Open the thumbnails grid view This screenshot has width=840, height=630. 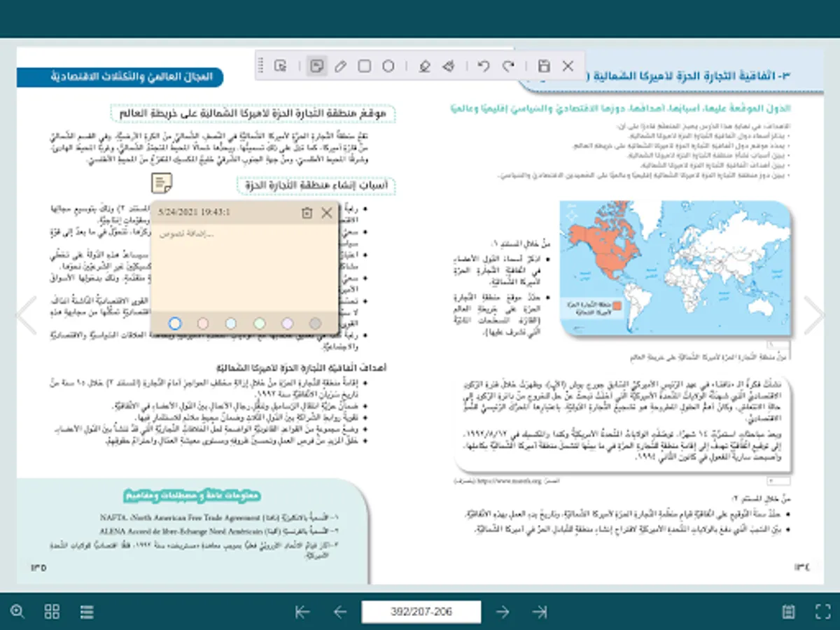coord(52,612)
